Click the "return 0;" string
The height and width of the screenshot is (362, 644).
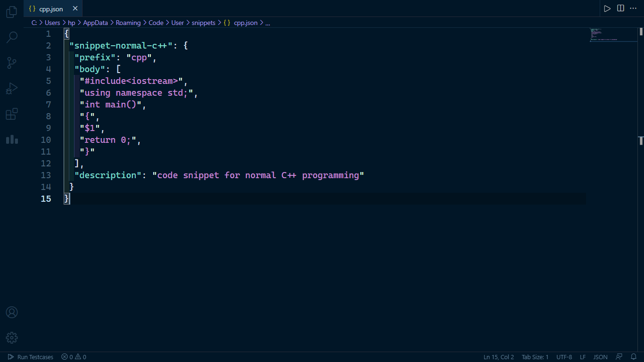[x=108, y=140]
